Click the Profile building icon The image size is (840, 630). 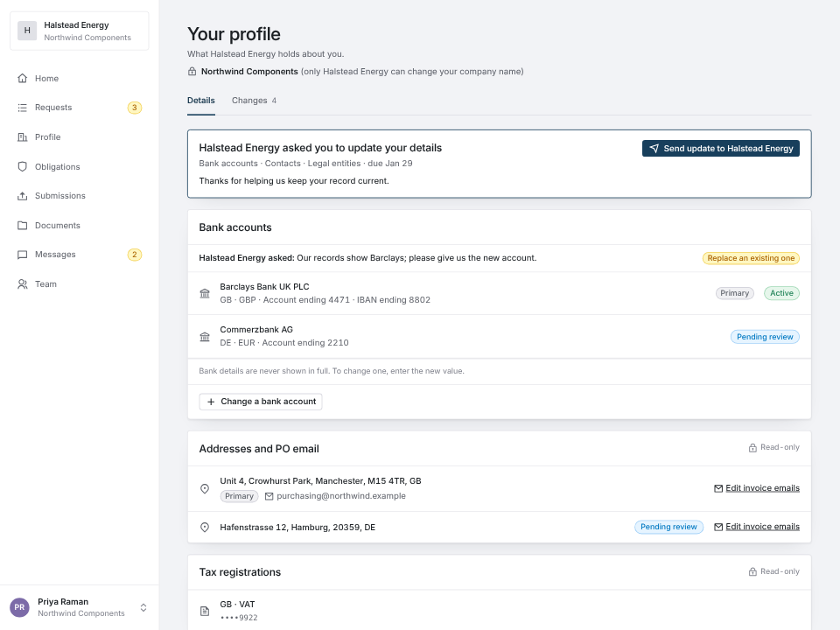point(22,137)
